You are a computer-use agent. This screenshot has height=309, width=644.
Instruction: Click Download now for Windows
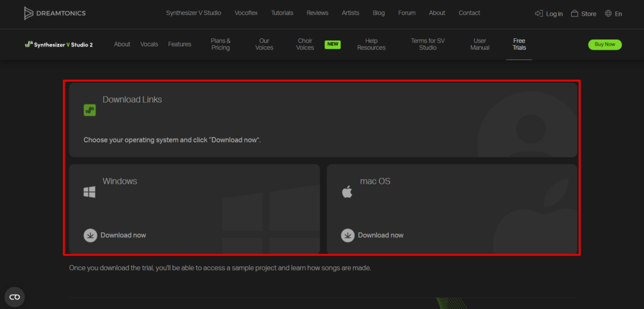pos(123,235)
